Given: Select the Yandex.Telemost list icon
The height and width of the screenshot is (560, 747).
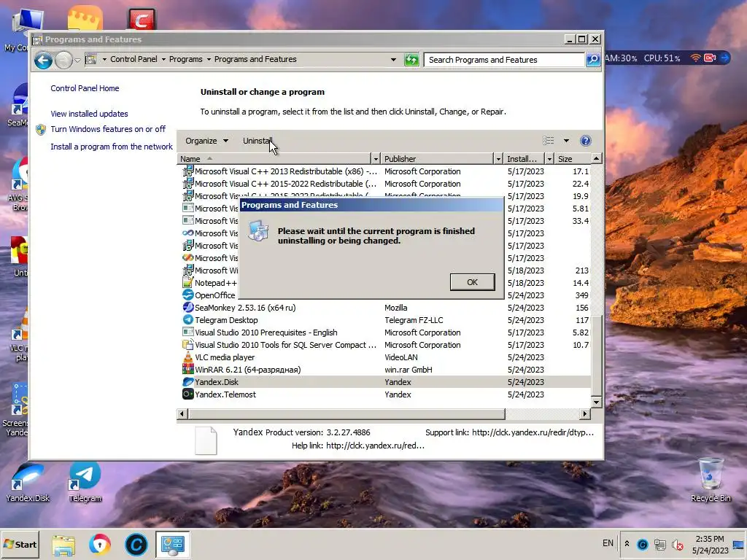Looking at the screenshot, I should point(188,394).
